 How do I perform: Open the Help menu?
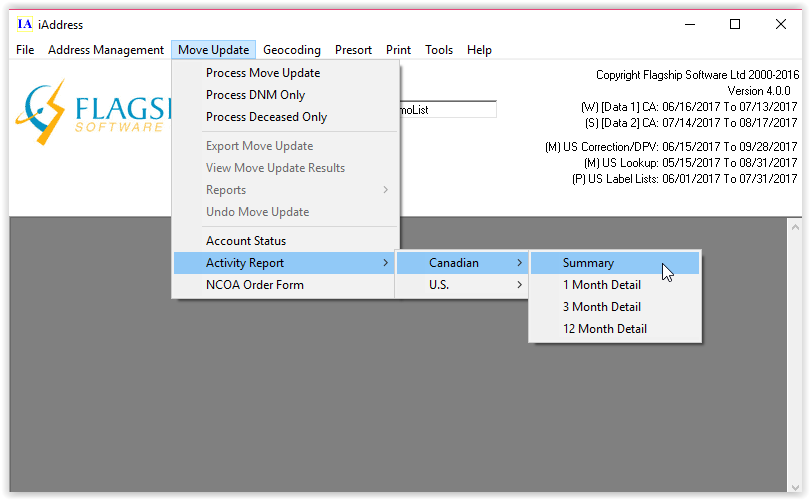pyautogui.click(x=479, y=50)
